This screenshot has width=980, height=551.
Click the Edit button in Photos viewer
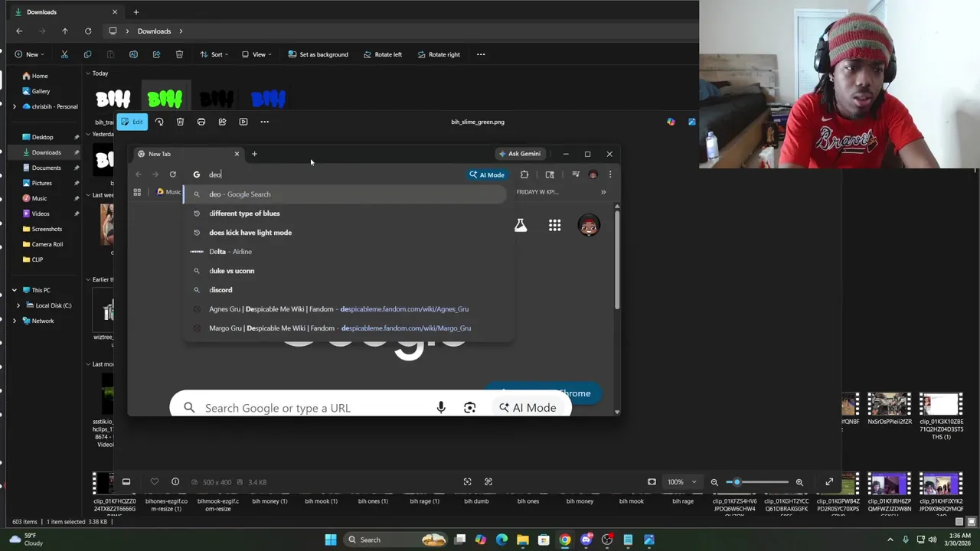coord(132,122)
